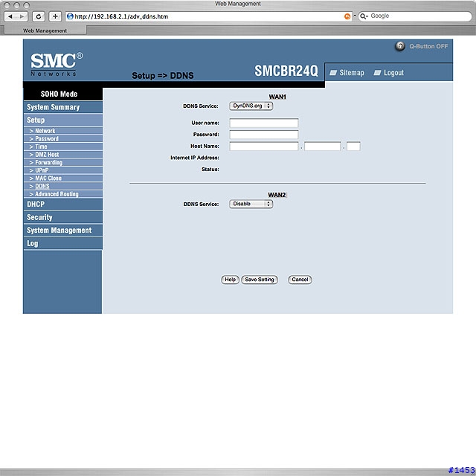The height and width of the screenshot is (476, 476).
Task: Click the Help button
Action: coord(230,280)
